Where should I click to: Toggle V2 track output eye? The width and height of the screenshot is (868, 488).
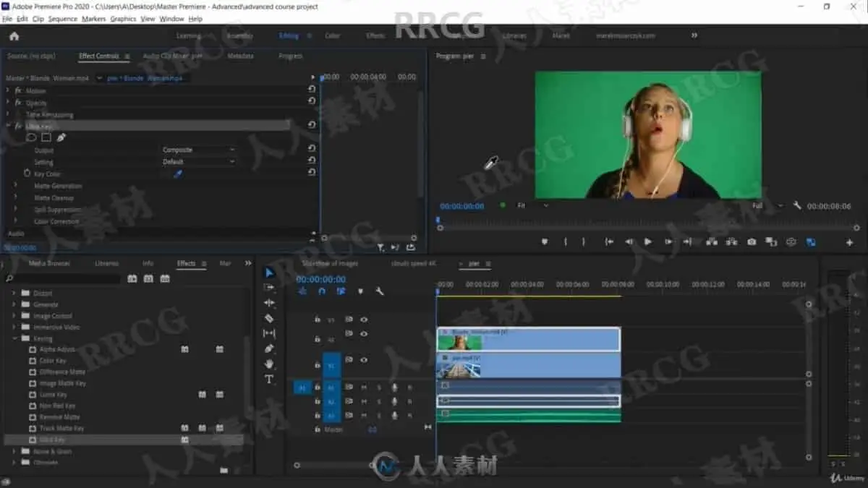coord(364,334)
